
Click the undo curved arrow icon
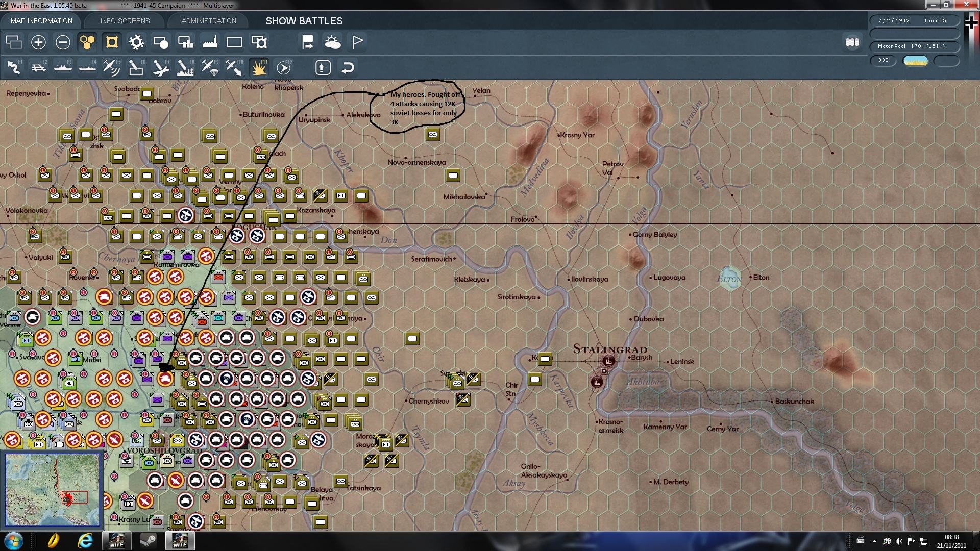[348, 67]
